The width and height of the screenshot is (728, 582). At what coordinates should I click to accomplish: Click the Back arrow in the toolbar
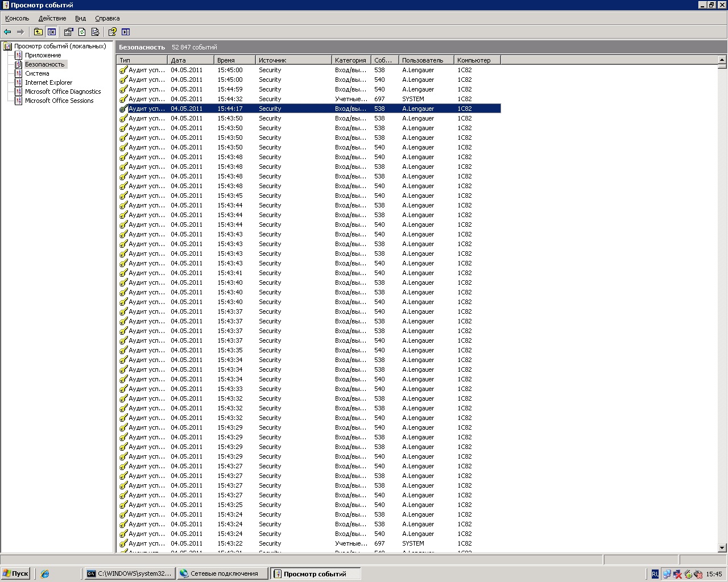click(x=7, y=32)
